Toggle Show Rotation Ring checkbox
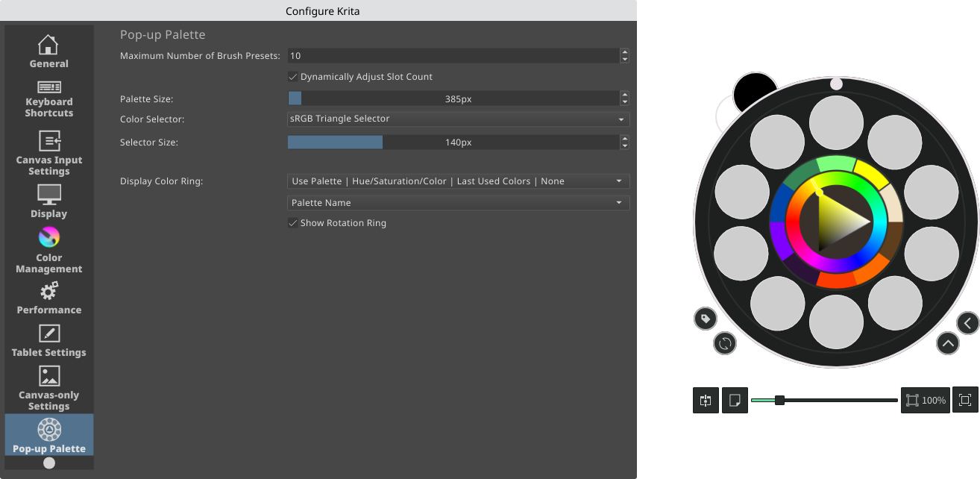Viewport: 980px width, 479px height. (x=337, y=223)
